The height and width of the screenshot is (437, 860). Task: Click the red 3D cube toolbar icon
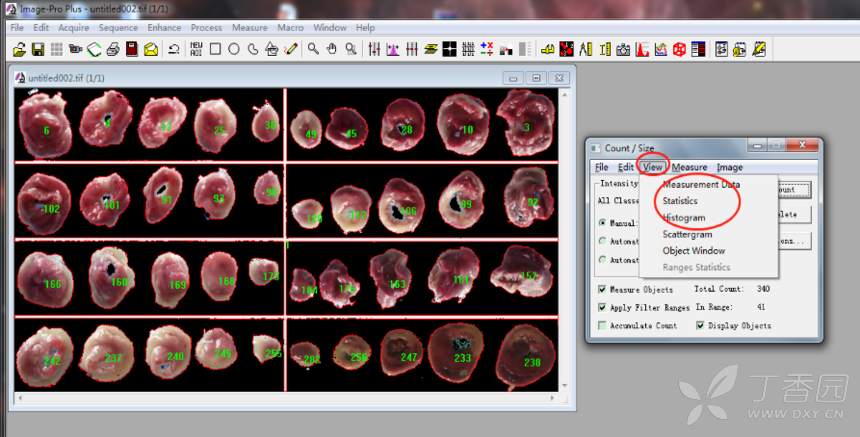[x=679, y=49]
